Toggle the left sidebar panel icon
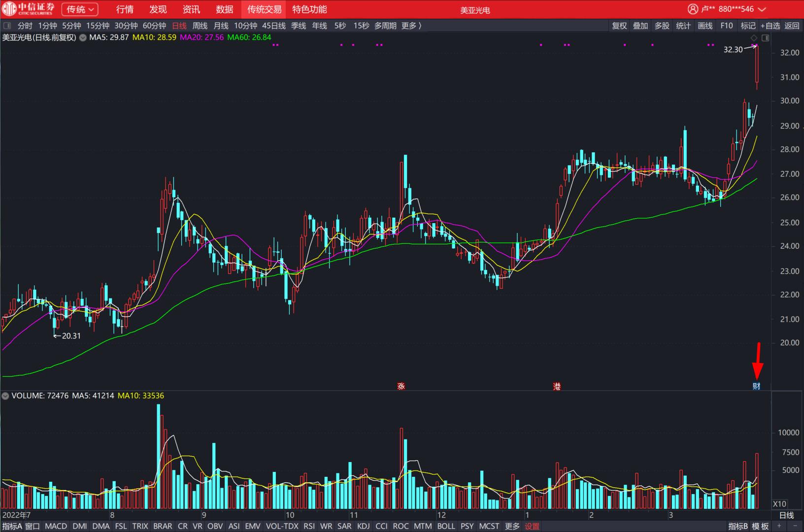This screenshot has width=804, height=532. (7, 26)
